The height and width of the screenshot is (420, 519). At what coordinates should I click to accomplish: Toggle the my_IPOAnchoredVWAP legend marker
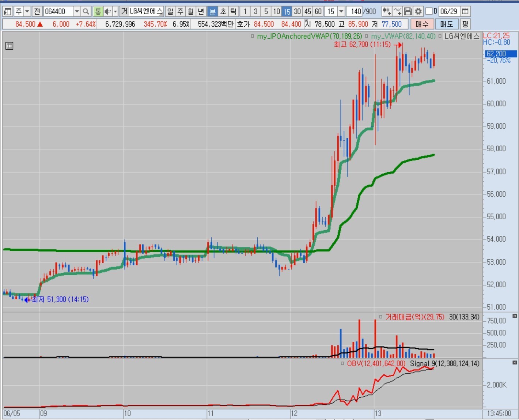pos(253,36)
